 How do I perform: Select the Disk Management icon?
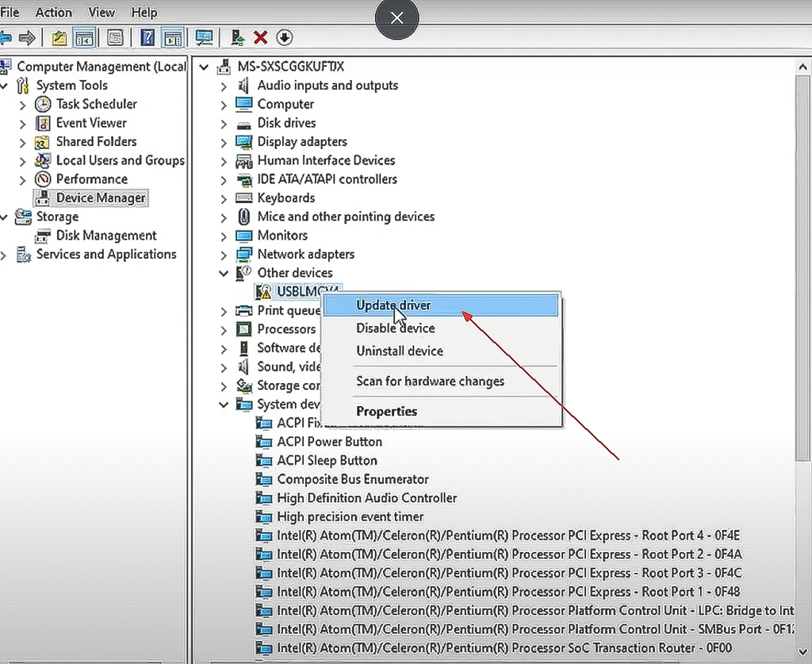(43, 236)
